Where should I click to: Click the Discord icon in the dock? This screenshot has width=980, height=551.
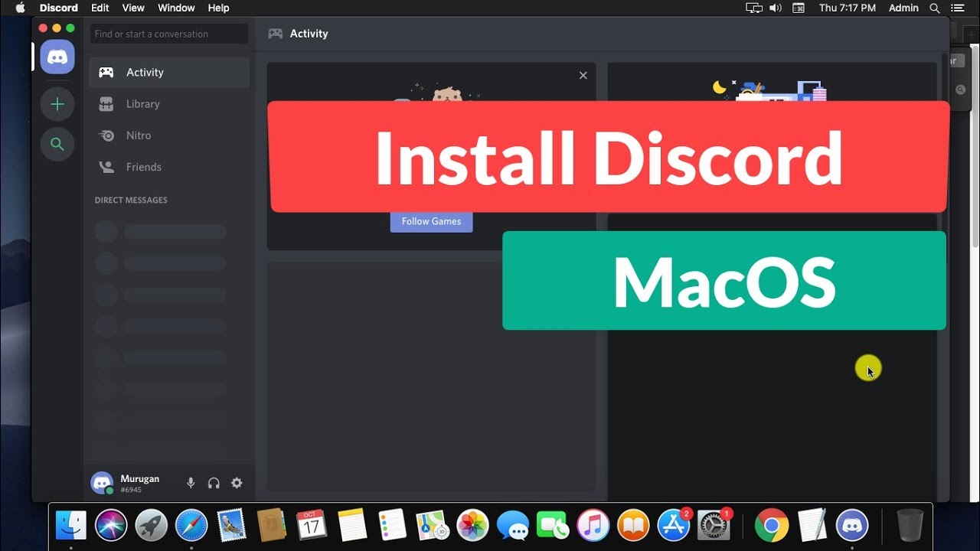click(x=852, y=526)
